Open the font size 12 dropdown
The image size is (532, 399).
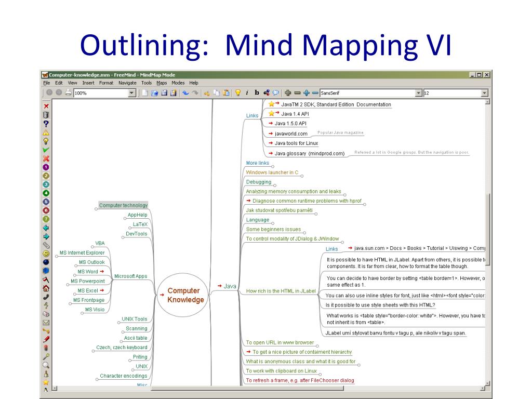point(485,93)
